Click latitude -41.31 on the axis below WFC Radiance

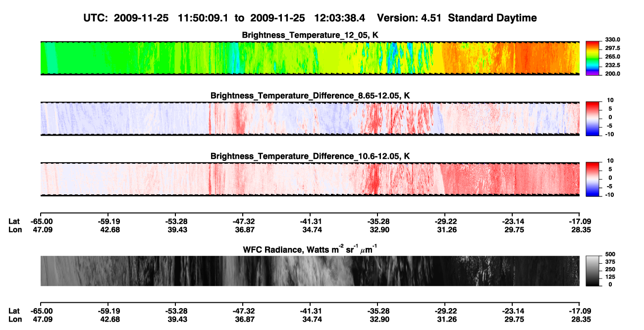(310, 311)
